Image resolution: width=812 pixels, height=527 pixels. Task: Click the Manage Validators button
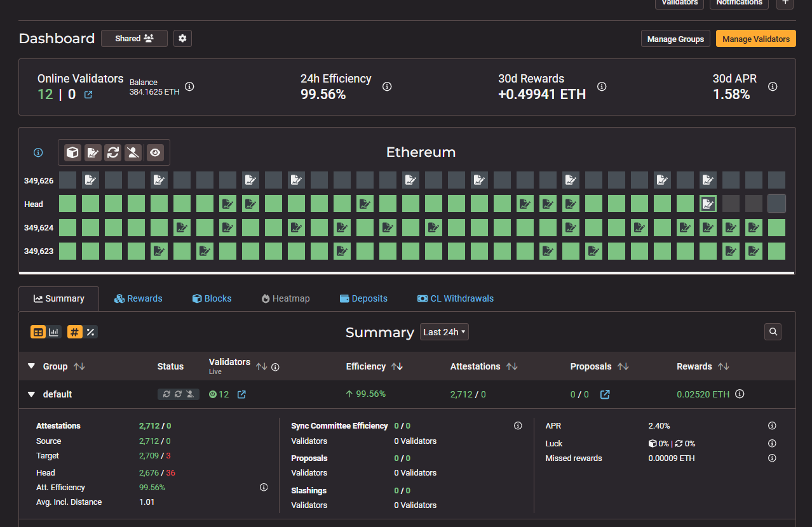point(755,39)
